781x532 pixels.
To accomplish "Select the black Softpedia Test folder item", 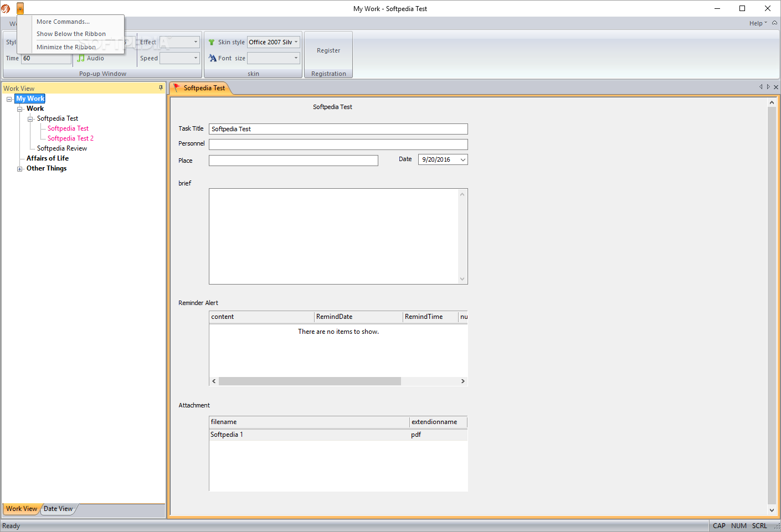I will 58,118.
